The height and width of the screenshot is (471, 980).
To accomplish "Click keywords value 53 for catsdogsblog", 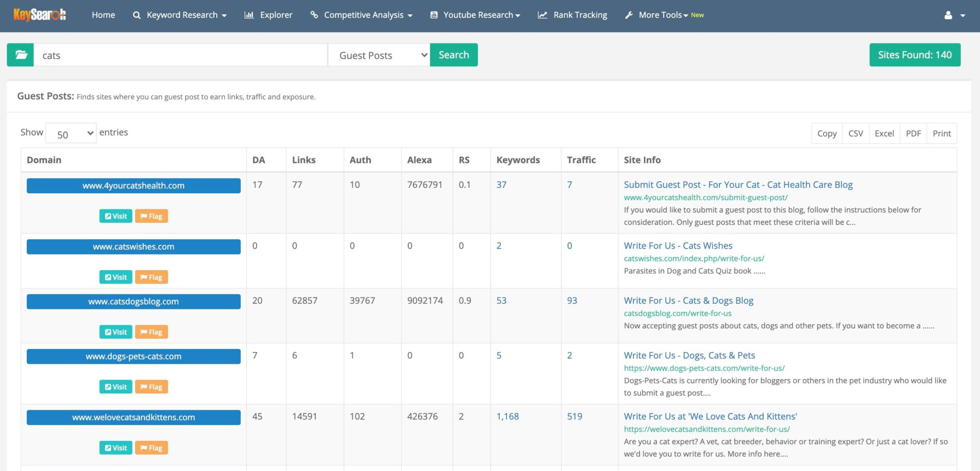I will tap(501, 301).
